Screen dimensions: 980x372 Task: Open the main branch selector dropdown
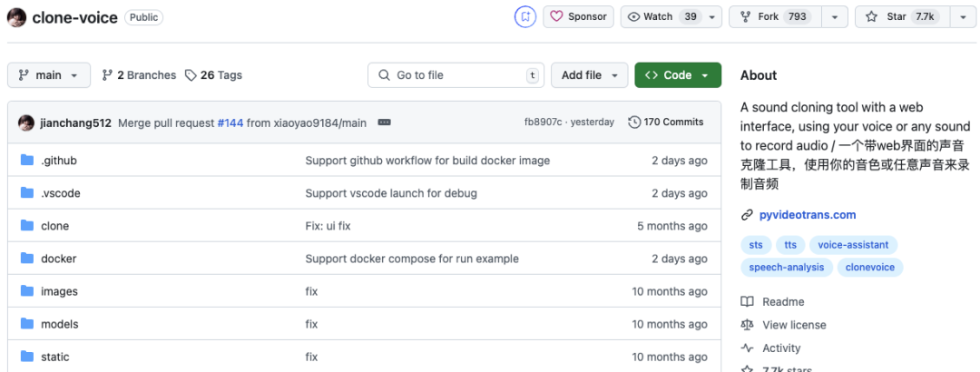click(49, 75)
